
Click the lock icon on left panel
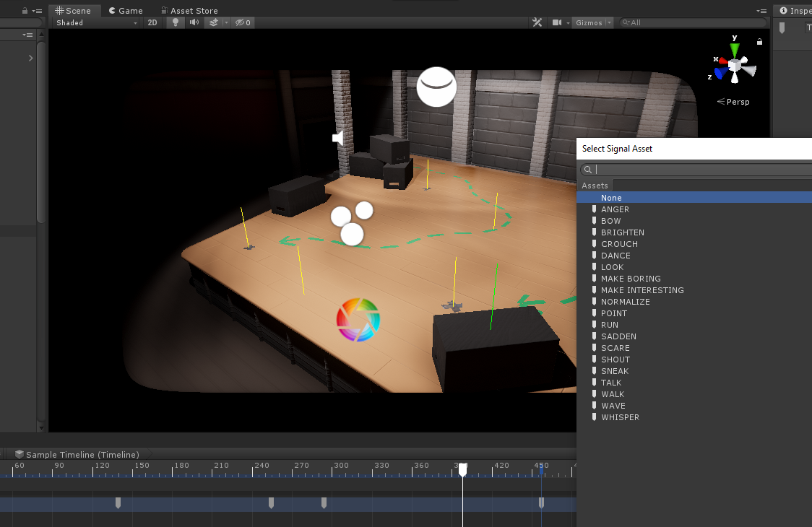click(x=25, y=10)
